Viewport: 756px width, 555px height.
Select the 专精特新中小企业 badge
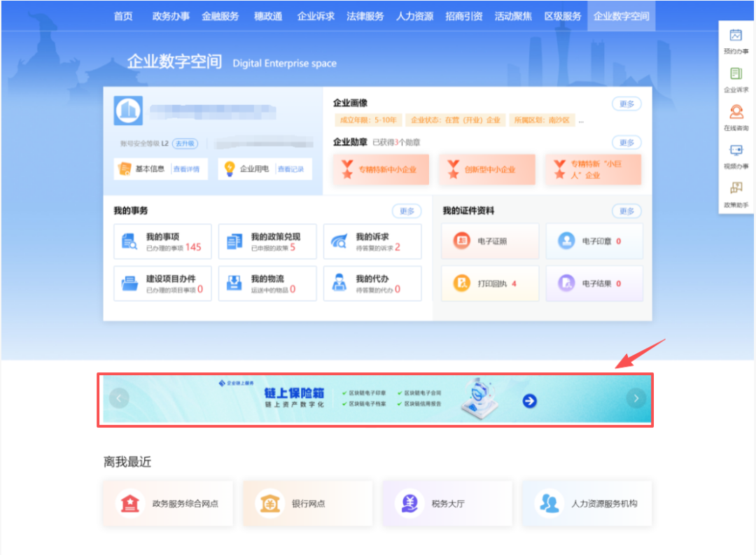(381, 169)
